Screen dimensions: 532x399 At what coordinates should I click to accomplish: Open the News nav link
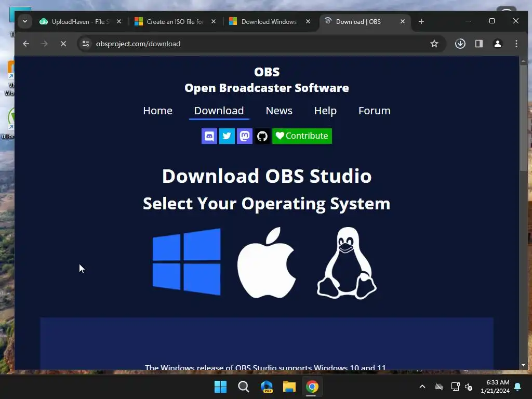[x=279, y=111]
